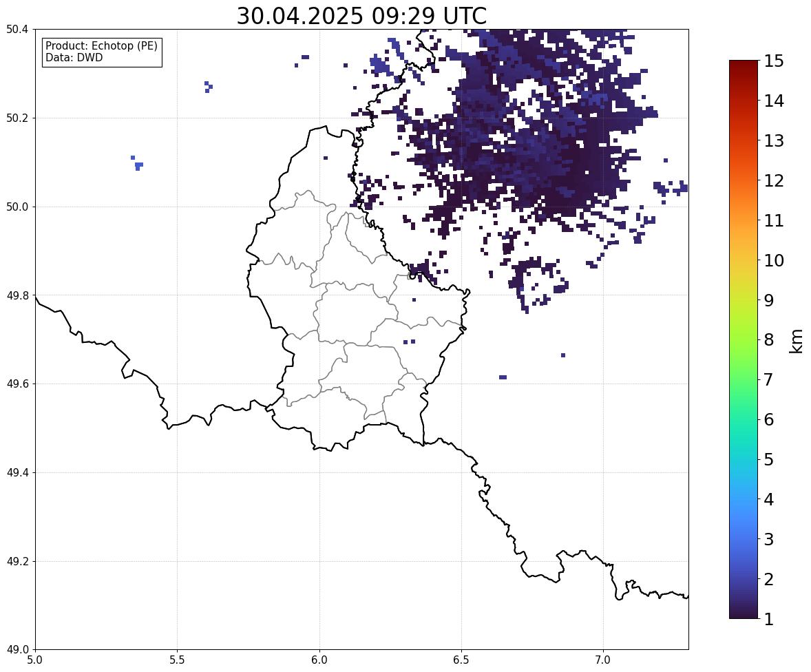Click the colorbar at the 8 km green level
The image size is (811, 672).
[x=744, y=340]
